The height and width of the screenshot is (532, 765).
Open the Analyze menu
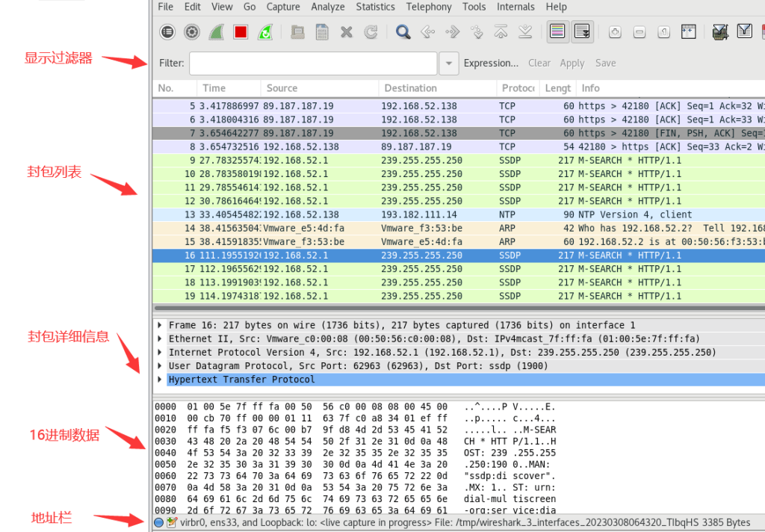(328, 7)
